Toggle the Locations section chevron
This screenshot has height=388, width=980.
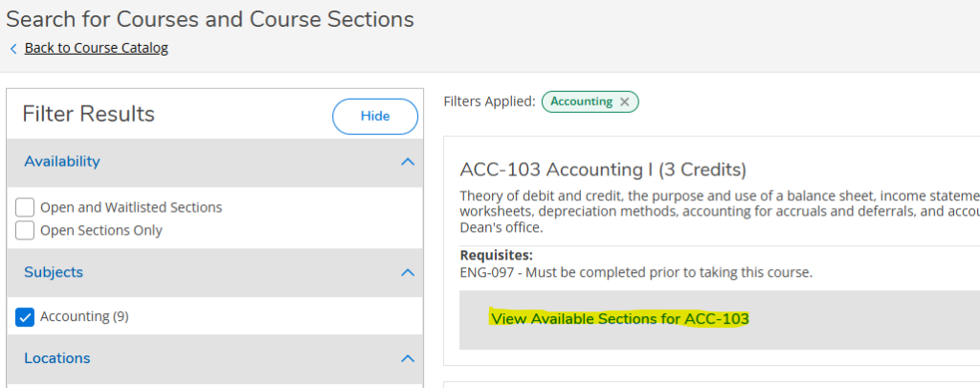408,358
